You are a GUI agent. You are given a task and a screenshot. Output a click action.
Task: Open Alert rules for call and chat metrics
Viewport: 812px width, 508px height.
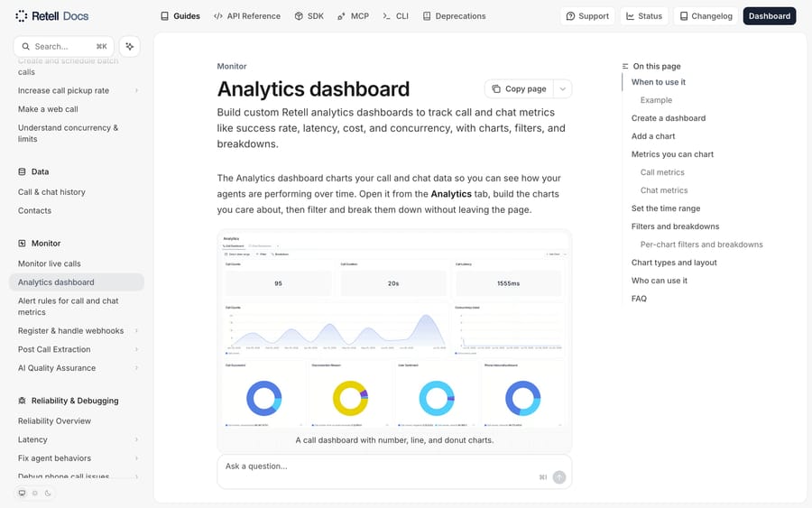[x=69, y=307]
